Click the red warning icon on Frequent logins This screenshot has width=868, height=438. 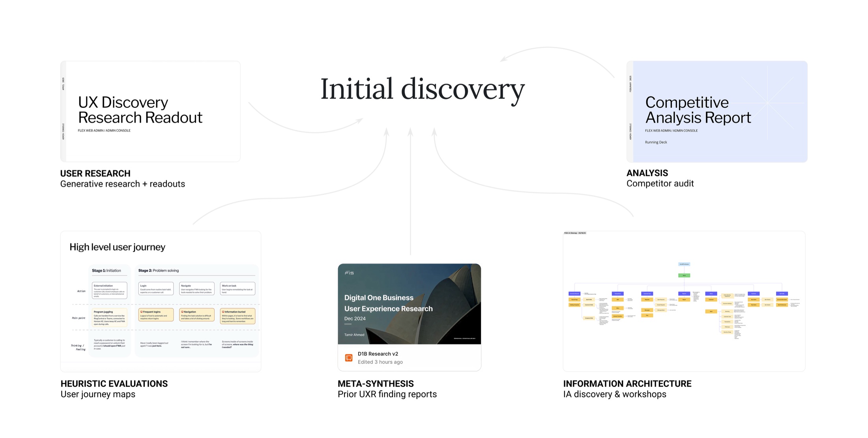[141, 312]
